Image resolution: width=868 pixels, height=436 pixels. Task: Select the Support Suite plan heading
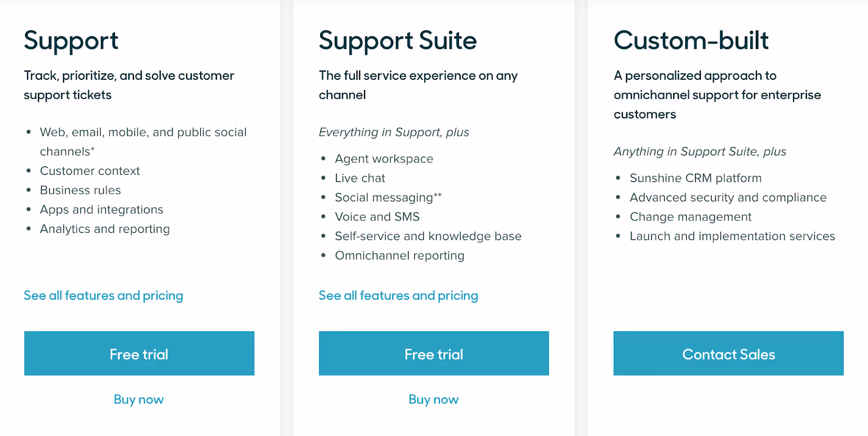[398, 40]
